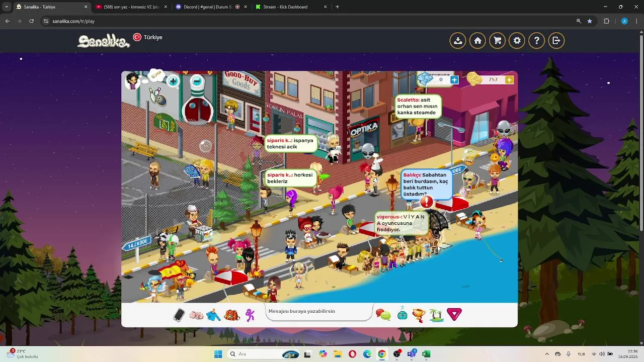
Task: Click the diamond currency icon
Action: point(426,79)
